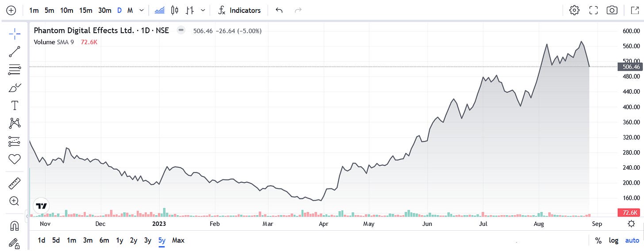Image resolution: width=644 pixels, height=251 pixels.
Task: Choose the candlestick chart style icon
Action: point(175,10)
